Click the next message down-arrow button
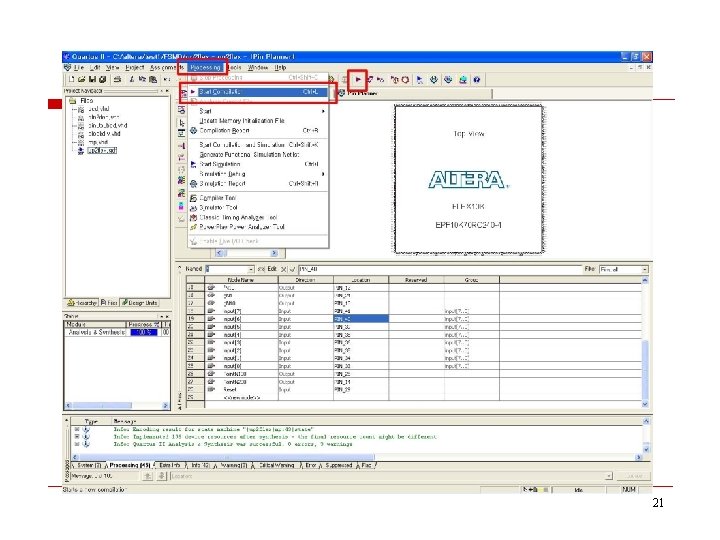This screenshot has height=540, width=720. [x=161, y=476]
